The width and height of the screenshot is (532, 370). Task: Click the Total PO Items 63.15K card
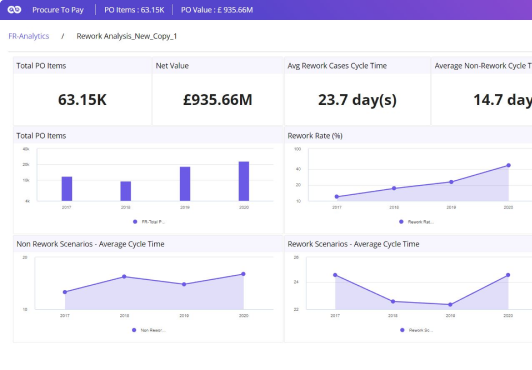[82, 91]
